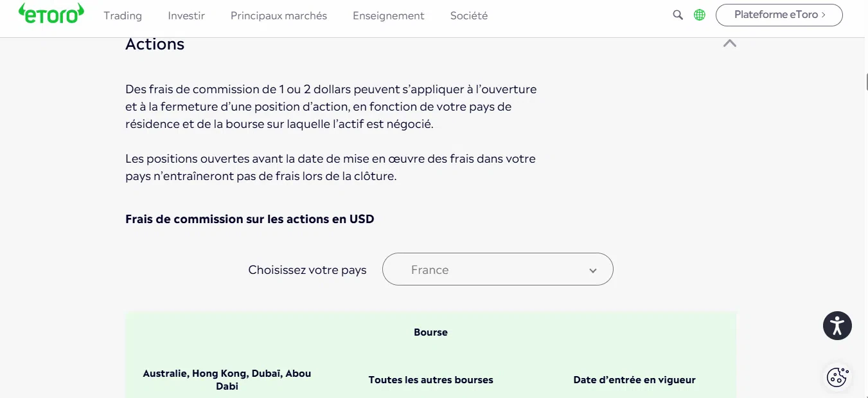868x398 pixels.
Task: Click the Australie, Hong Kong, Dubaï column header
Action: 227,380
